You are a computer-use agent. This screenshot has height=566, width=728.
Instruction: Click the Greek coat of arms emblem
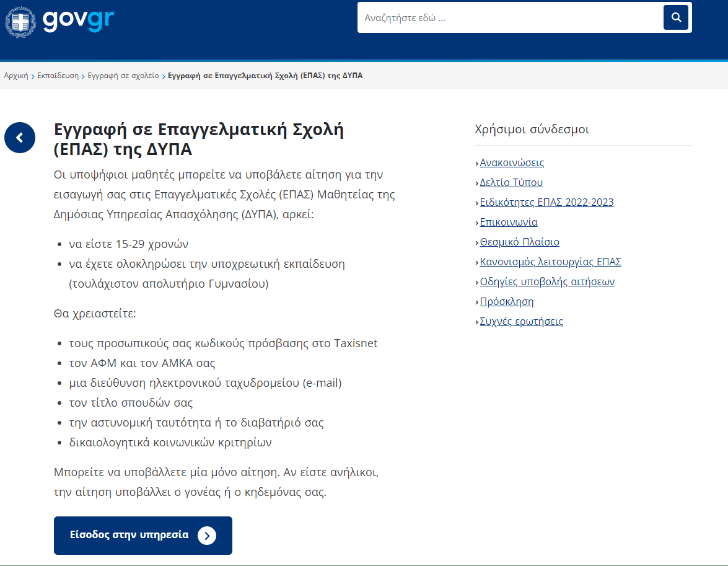click(20, 22)
